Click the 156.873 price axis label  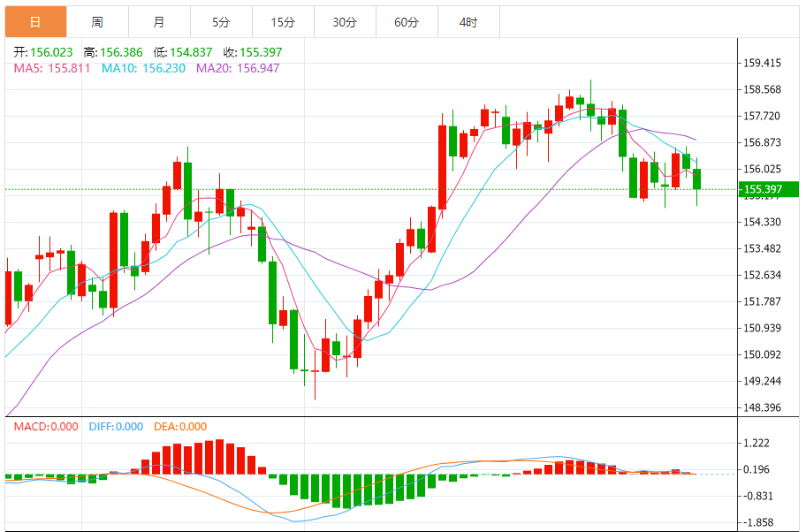pyautogui.click(x=763, y=142)
